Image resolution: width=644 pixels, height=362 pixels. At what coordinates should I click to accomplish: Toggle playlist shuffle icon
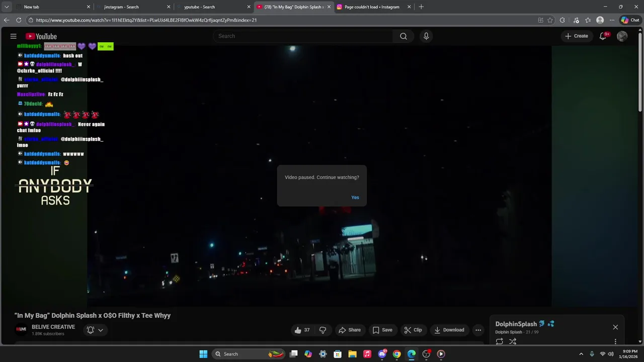513,341
